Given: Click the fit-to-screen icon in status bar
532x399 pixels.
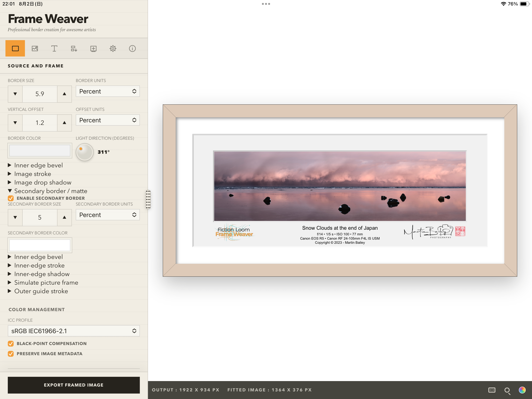Looking at the screenshot, I should [x=492, y=390].
